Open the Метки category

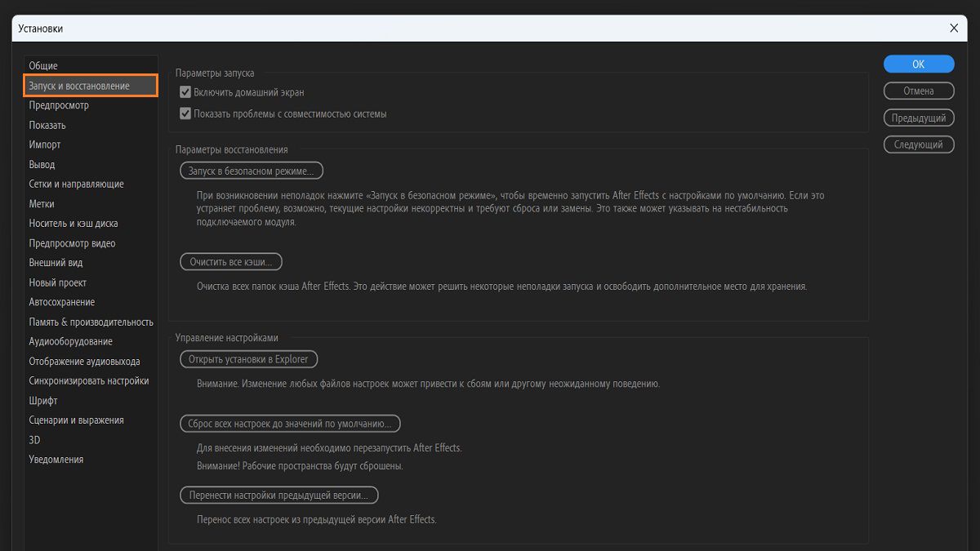click(42, 204)
